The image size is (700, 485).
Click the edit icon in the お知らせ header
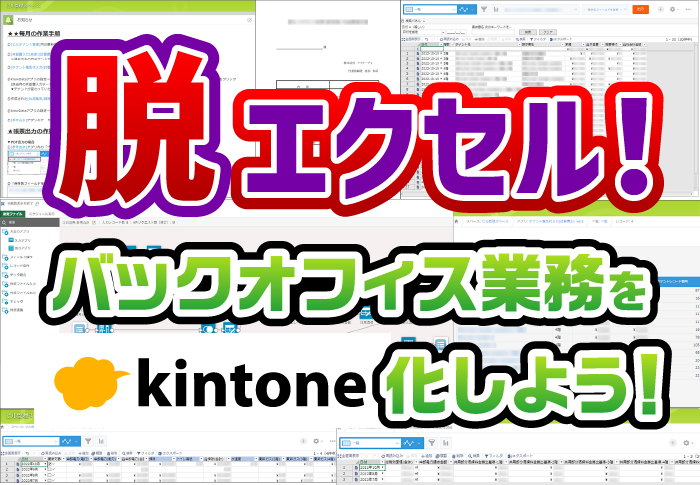pos(250,20)
